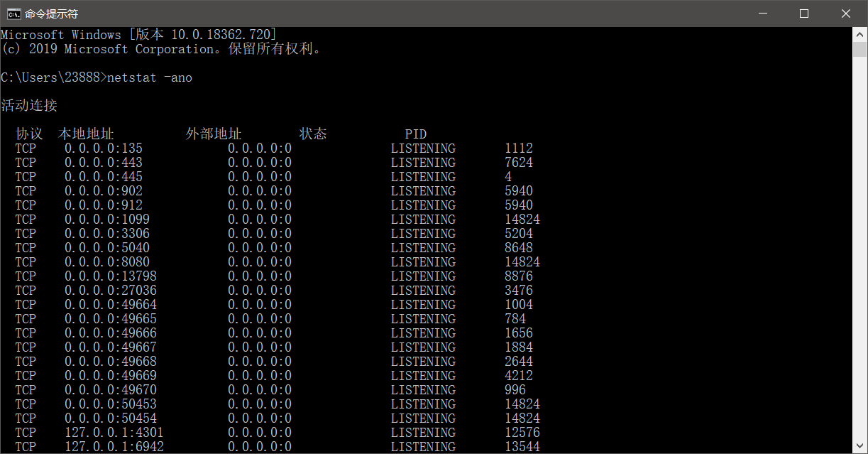The width and height of the screenshot is (868, 454).
Task: Click the C:\Users\23888 prompt path
Action: (50, 77)
